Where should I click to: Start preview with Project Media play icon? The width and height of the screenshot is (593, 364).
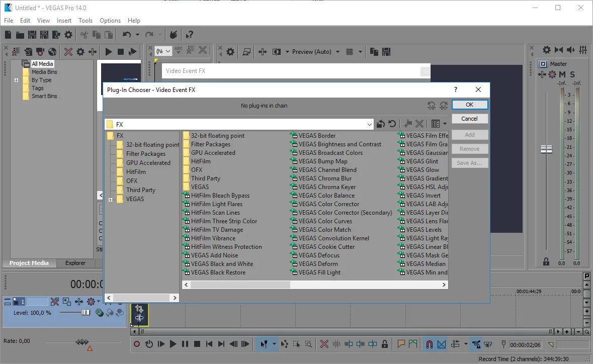point(109,52)
